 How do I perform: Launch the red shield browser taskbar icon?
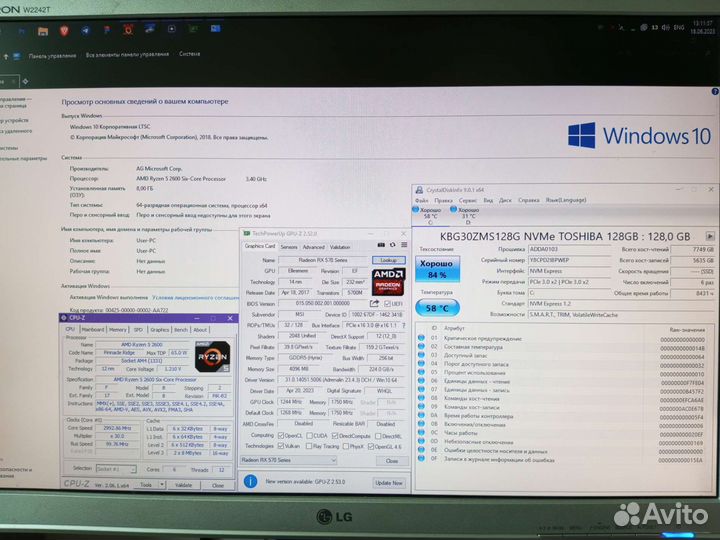64,31
